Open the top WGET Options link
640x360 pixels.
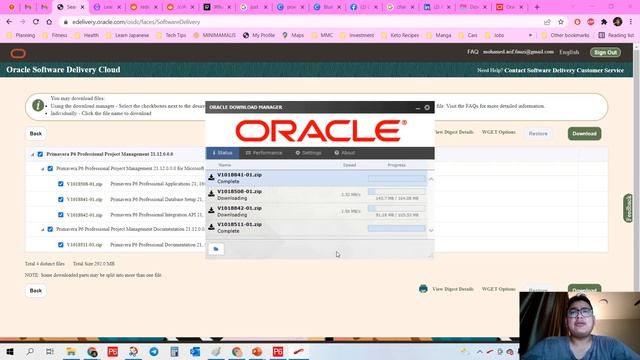pos(498,132)
